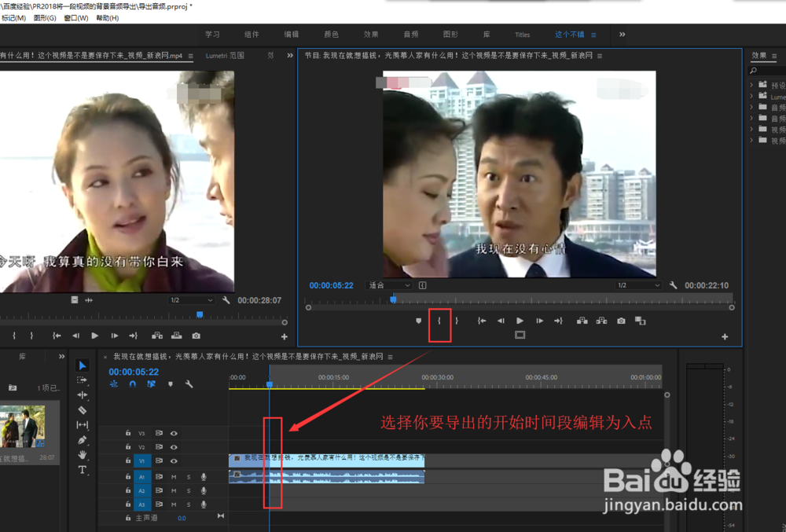Toggle Linked Selection in timeline
This screenshot has width=786, height=532.
pos(151,383)
